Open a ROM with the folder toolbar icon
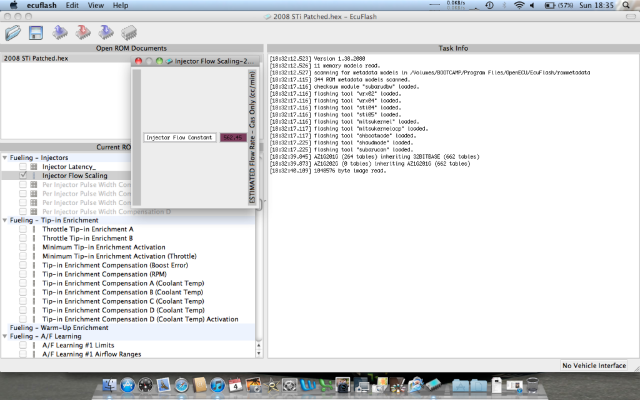This screenshot has width=640, height=400. coord(13,33)
